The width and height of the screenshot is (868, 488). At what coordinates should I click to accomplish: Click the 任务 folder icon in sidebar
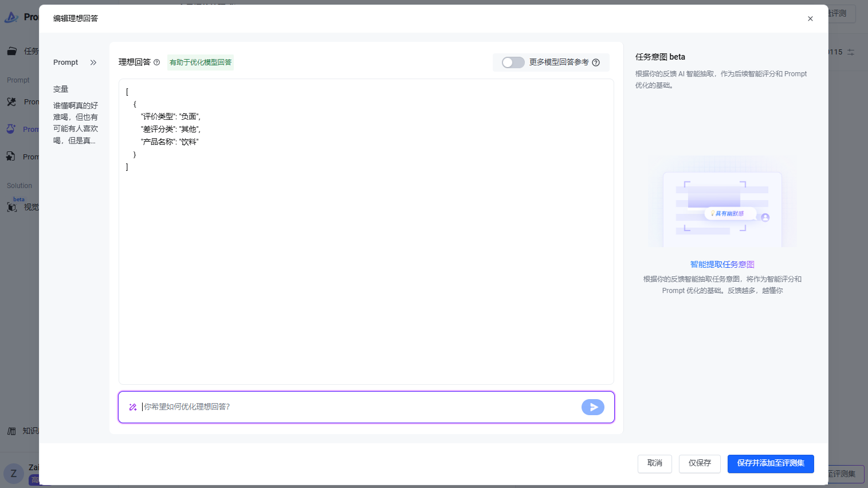(x=11, y=51)
